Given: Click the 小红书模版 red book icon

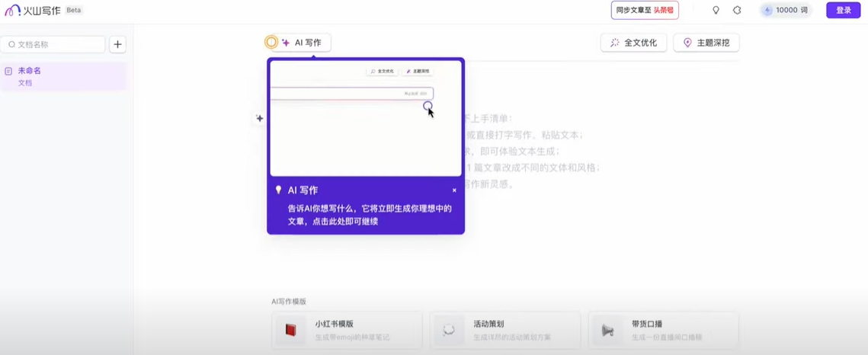Looking at the screenshot, I should (x=291, y=331).
